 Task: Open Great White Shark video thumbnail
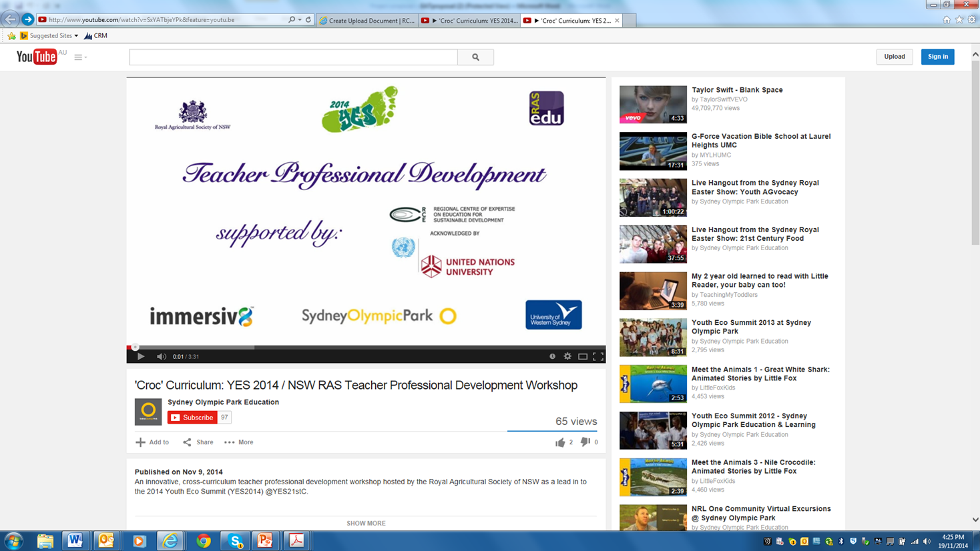point(653,384)
